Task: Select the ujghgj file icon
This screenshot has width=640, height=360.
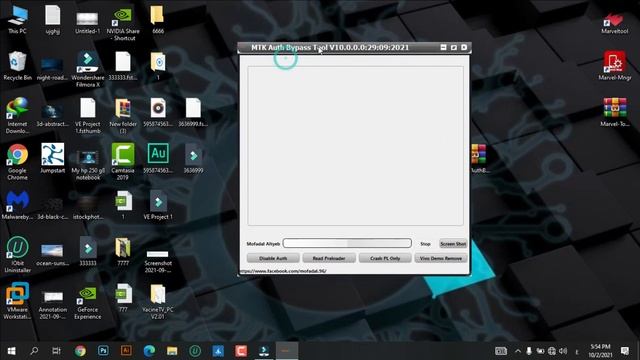Action: 53,20
